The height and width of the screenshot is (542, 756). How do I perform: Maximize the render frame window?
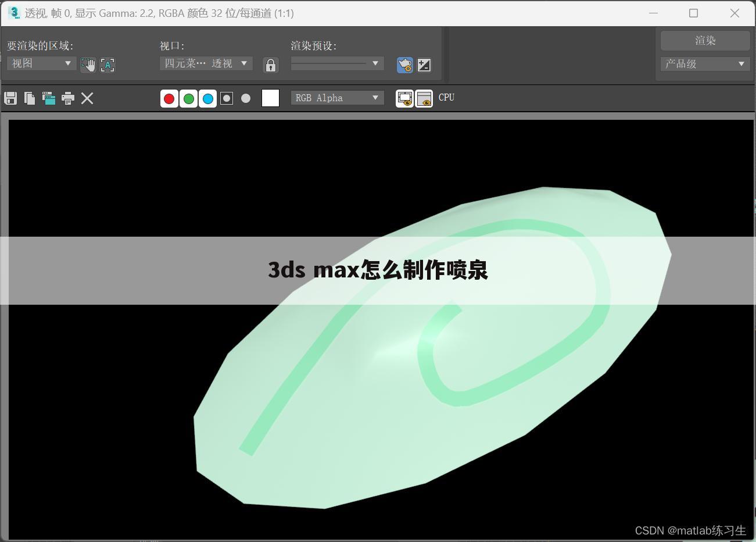(693, 13)
